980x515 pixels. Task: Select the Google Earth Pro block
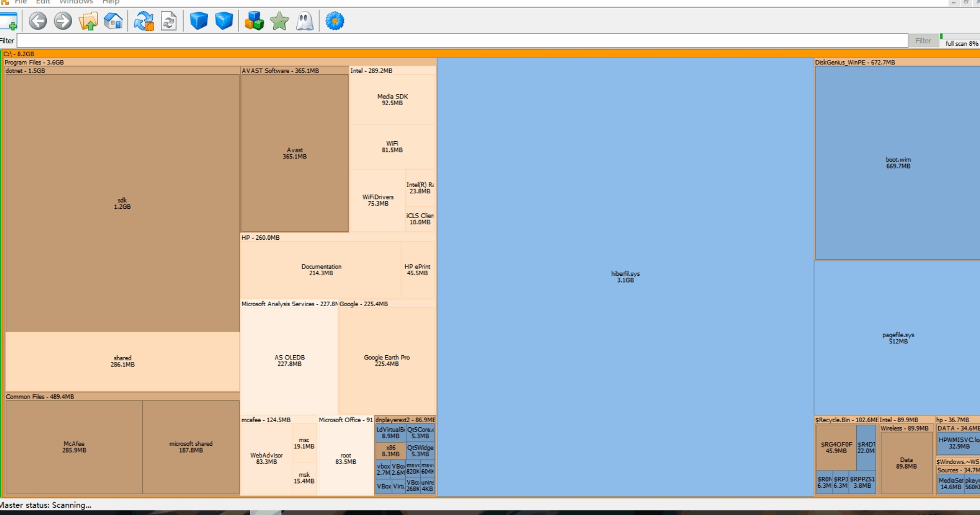pos(387,360)
